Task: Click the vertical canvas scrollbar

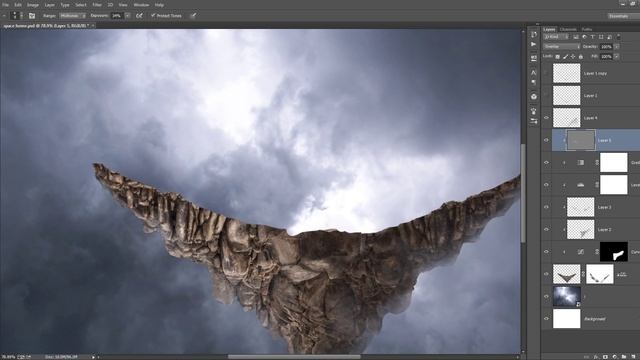Action: 523,193
